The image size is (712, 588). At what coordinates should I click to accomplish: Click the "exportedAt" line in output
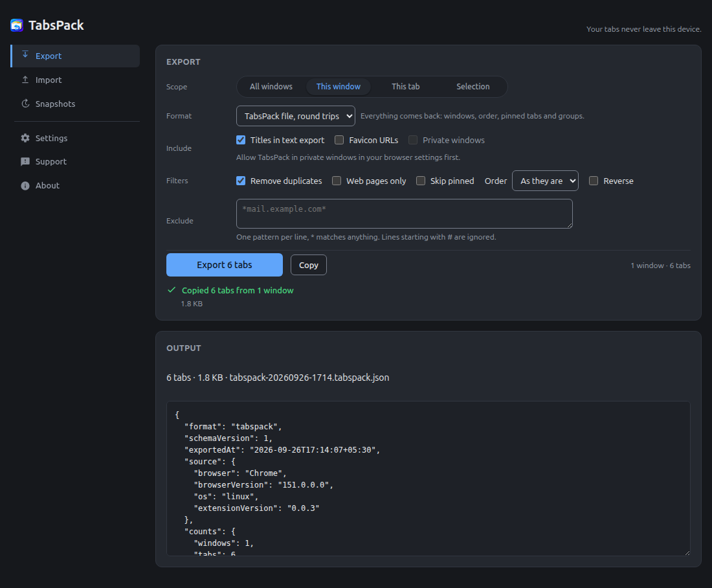click(x=282, y=450)
